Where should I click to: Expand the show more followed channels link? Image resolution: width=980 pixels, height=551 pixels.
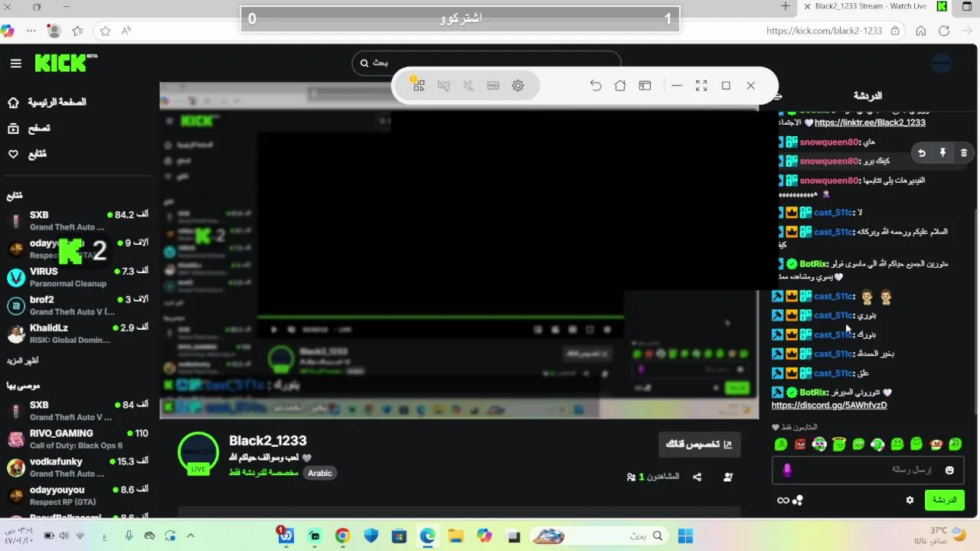pyautogui.click(x=22, y=360)
